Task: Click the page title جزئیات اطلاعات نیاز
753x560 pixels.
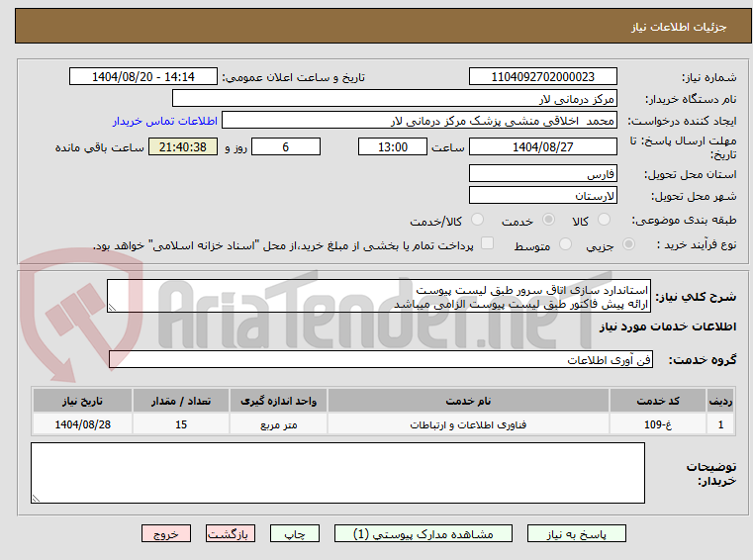Action: (x=679, y=27)
